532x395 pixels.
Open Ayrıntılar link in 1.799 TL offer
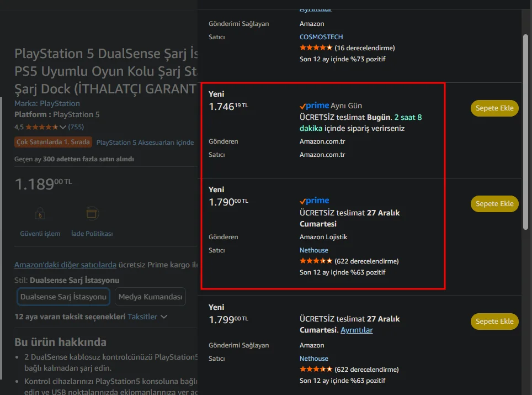357,330
